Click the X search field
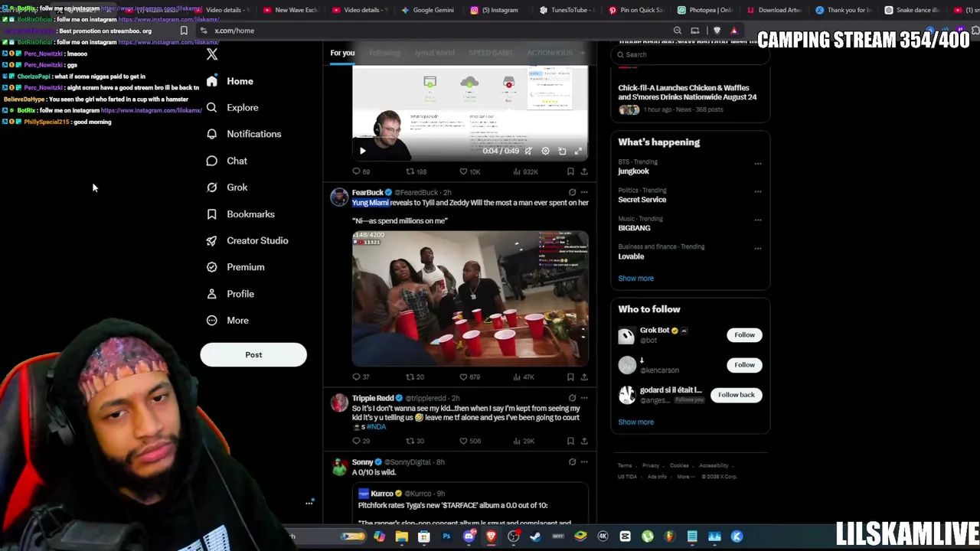This screenshot has height=551, width=980. coord(691,54)
